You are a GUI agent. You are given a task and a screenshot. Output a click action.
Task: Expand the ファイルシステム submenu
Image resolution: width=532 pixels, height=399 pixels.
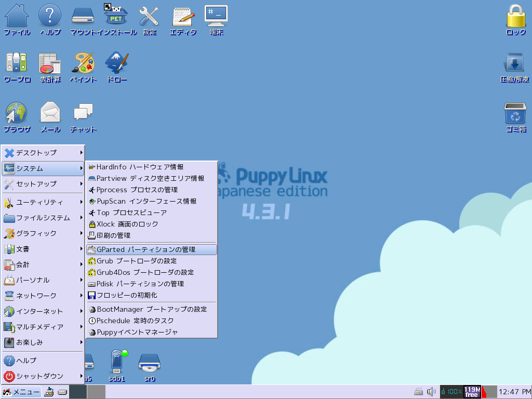point(43,218)
